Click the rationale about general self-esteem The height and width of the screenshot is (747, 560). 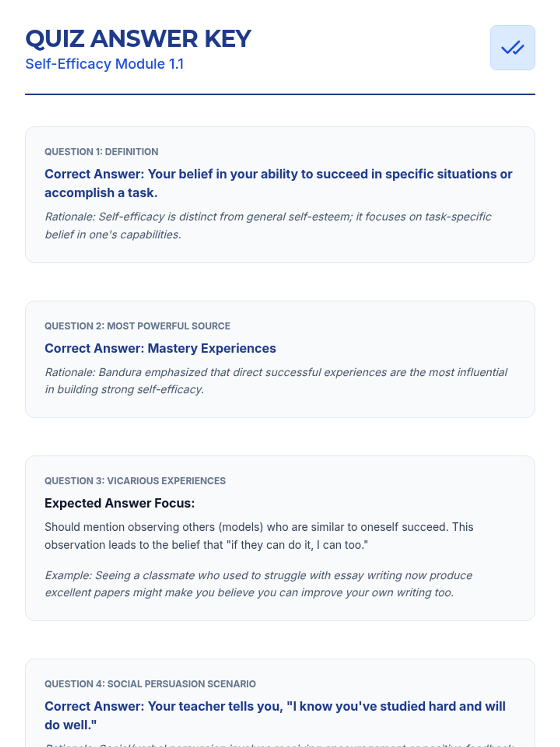[x=268, y=226]
